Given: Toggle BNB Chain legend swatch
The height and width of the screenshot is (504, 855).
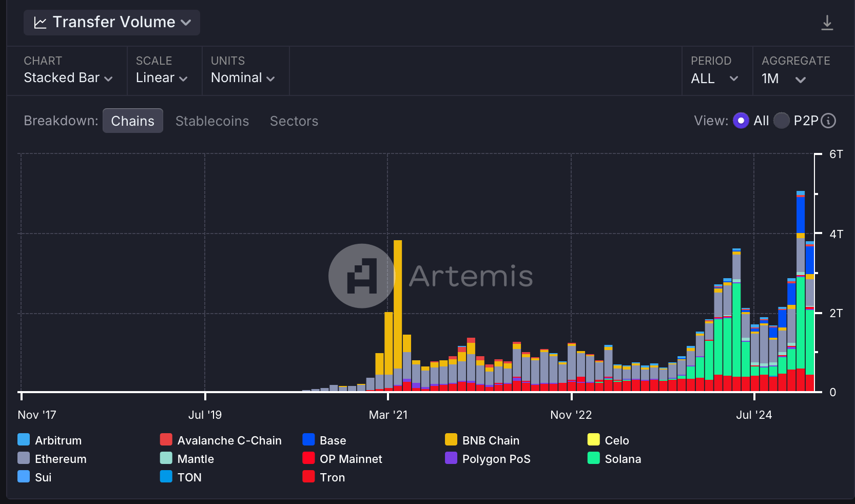Looking at the screenshot, I should (451, 439).
